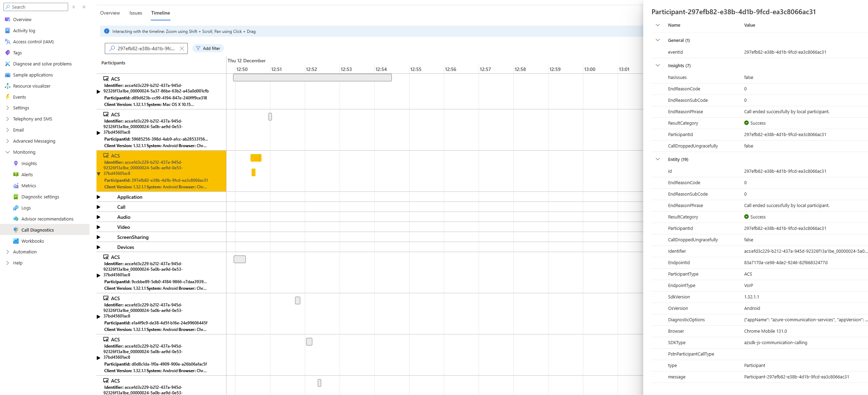This screenshot has height=395, width=868.
Task: Collapse the Insights (7) section
Action: pyautogui.click(x=658, y=65)
